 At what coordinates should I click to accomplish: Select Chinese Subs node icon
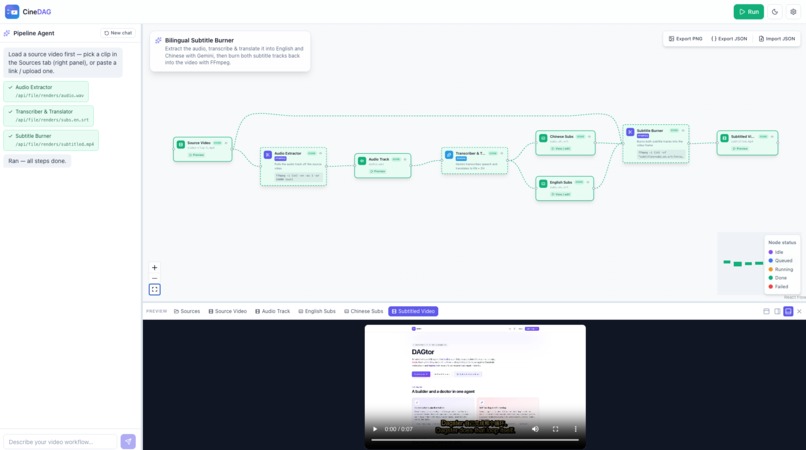coord(543,138)
